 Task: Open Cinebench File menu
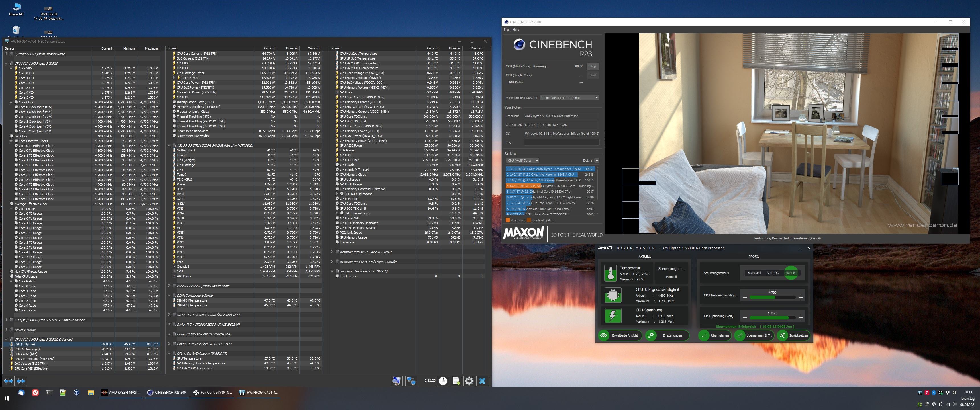pos(506,30)
